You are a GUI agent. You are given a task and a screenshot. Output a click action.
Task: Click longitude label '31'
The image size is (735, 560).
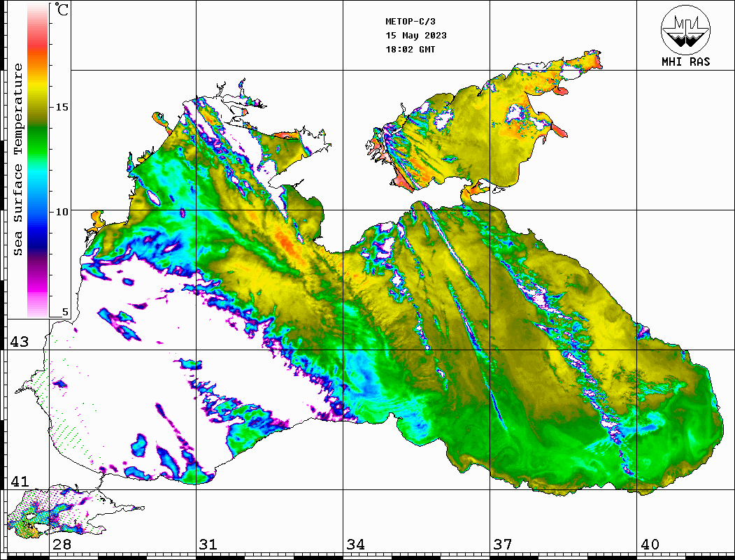(x=208, y=545)
